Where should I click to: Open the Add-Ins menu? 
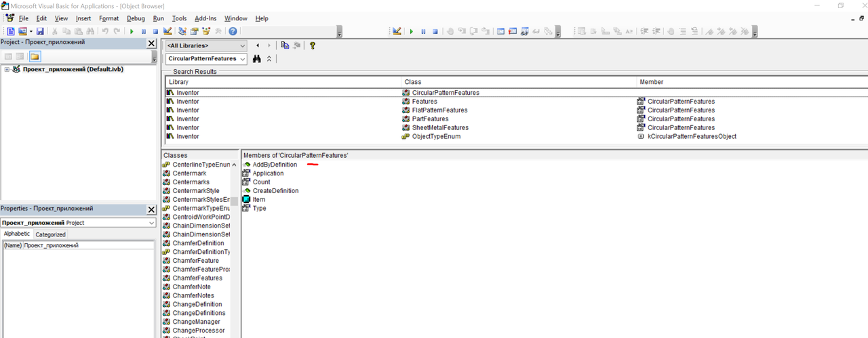pos(205,18)
